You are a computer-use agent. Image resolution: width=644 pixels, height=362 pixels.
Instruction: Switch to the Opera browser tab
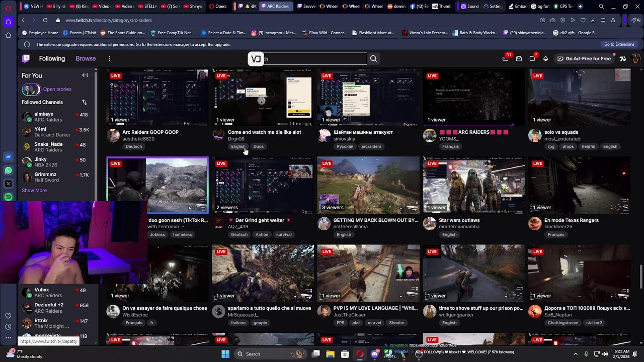pyautogui.click(x=218, y=7)
